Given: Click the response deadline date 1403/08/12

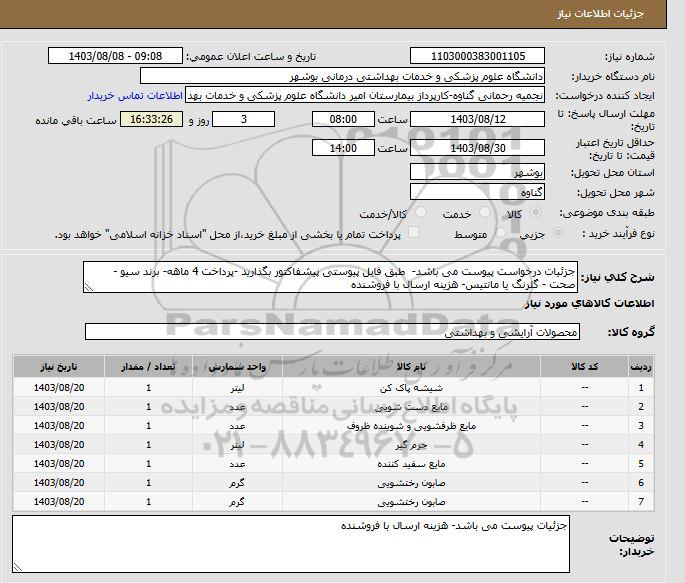Looking at the screenshot, I should pyautogui.click(x=477, y=119).
